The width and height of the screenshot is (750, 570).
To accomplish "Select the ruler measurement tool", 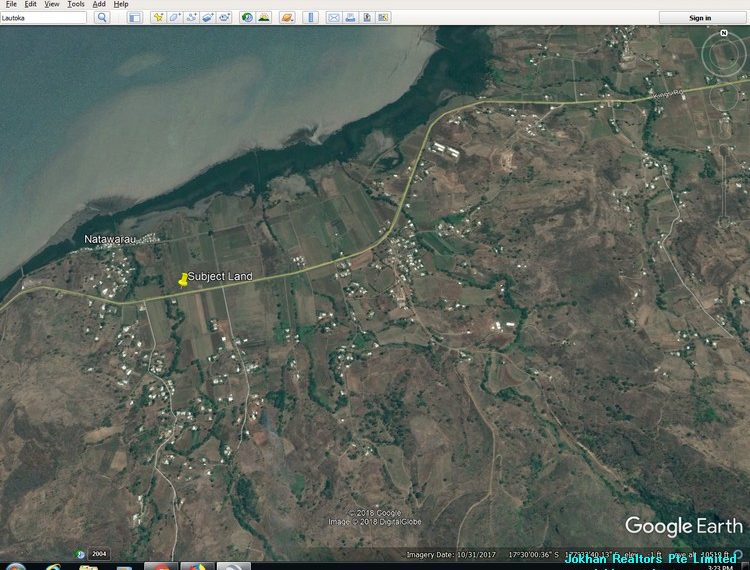I will 310,18.
